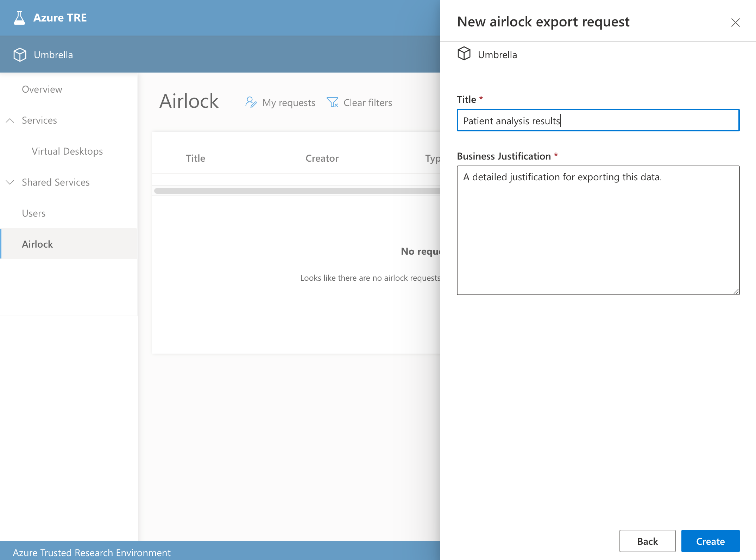Sort by the Creator column header

click(322, 158)
